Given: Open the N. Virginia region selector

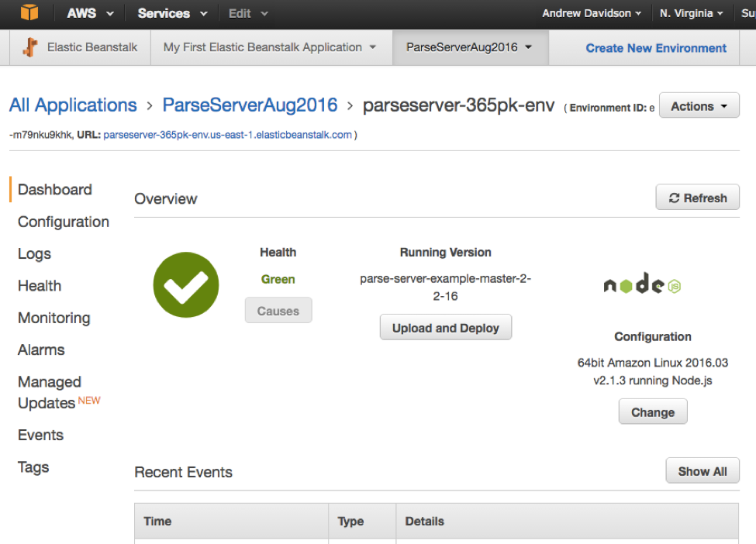Looking at the screenshot, I should [692, 13].
